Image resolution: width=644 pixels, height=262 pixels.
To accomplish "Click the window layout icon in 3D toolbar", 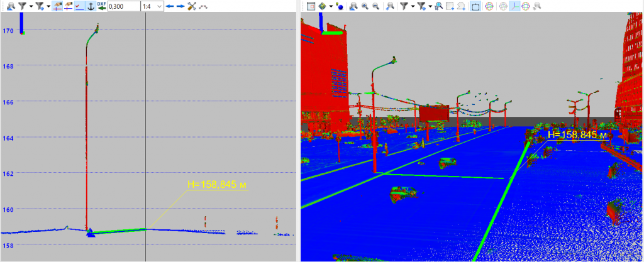I will [311, 6].
